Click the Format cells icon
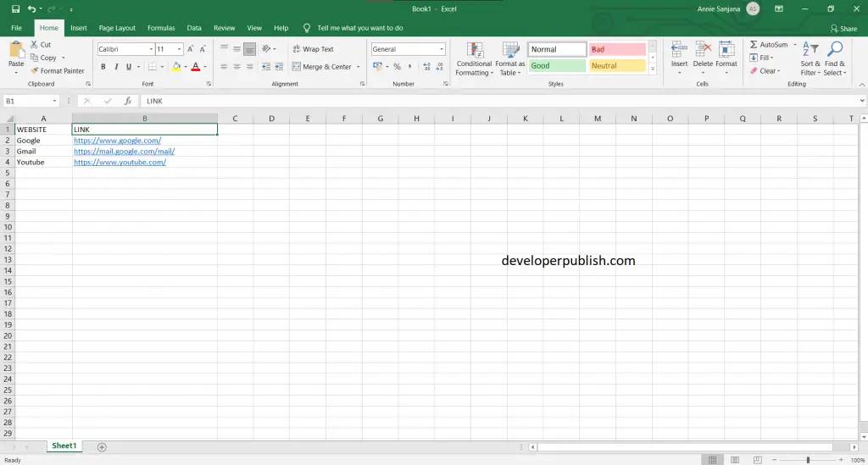Image resolution: width=868 pixels, height=465 pixels. [726, 50]
